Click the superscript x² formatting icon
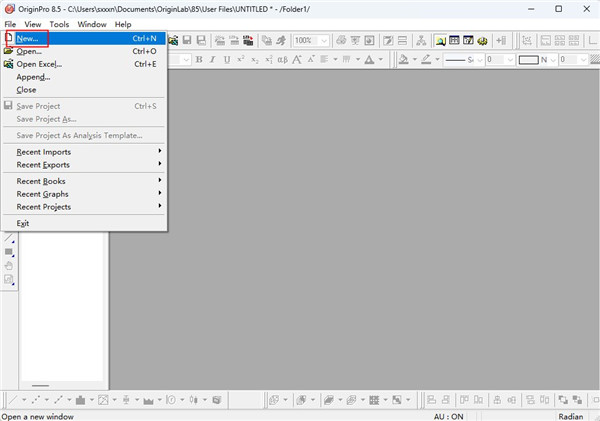This screenshot has width=600, height=421. click(242, 59)
